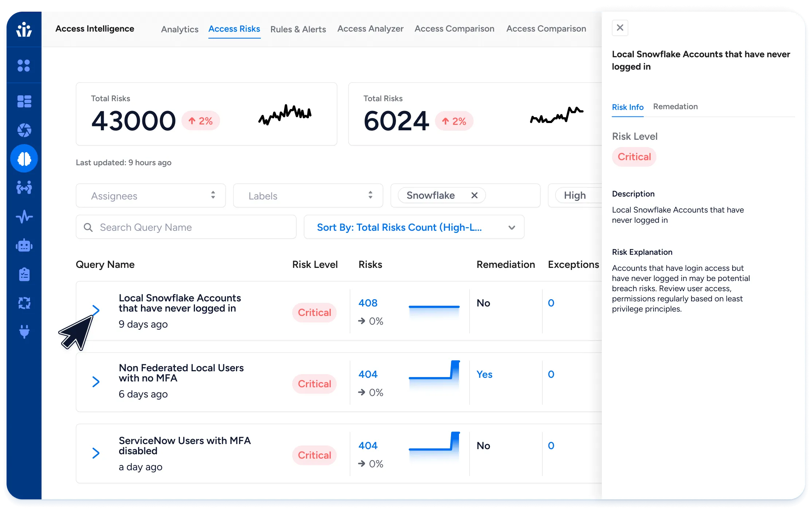
Task: Open the four-dots apps icon in sidebar
Action: click(24, 66)
